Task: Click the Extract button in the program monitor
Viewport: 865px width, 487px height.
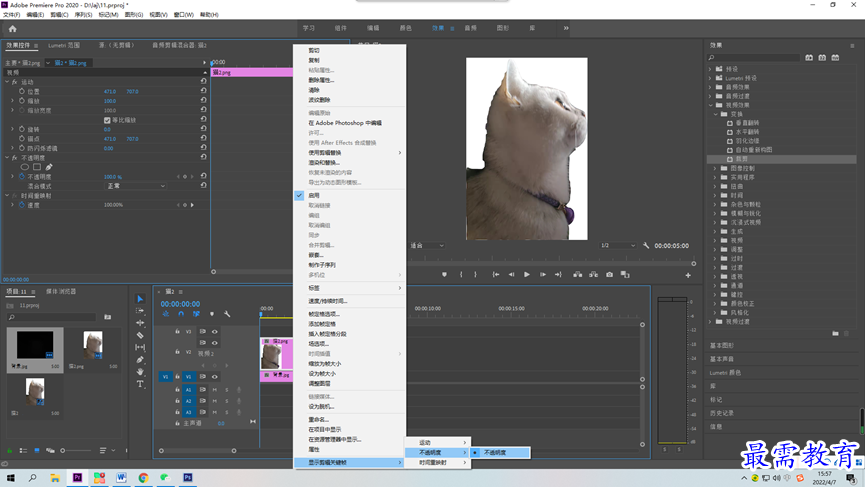Action: point(594,275)
